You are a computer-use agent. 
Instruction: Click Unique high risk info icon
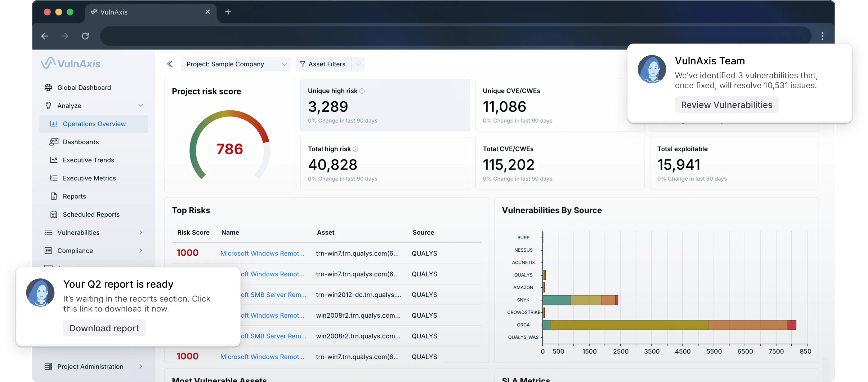pyautogui.click(x=362, y=91)
